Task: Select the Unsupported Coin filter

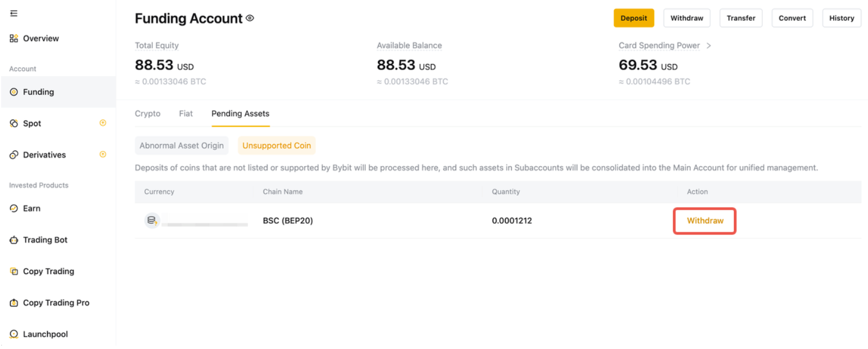Action: tap(277, 145)
